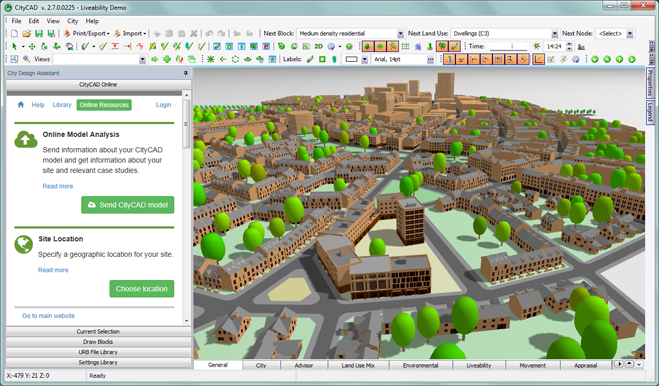Click the home icon in CityCAD Online
Image resolution: width=659 pixels, height=386 pixels.
[21, 105]
